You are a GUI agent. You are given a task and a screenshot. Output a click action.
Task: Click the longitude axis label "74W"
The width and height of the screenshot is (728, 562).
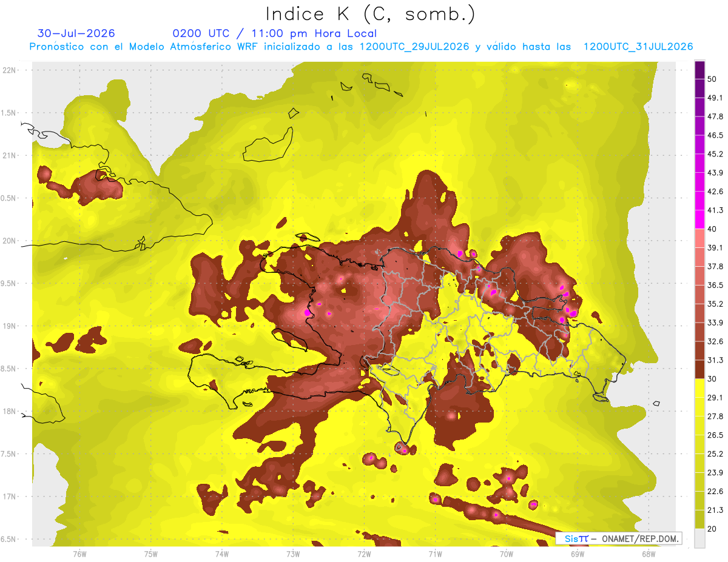click(x=222, y=554)
